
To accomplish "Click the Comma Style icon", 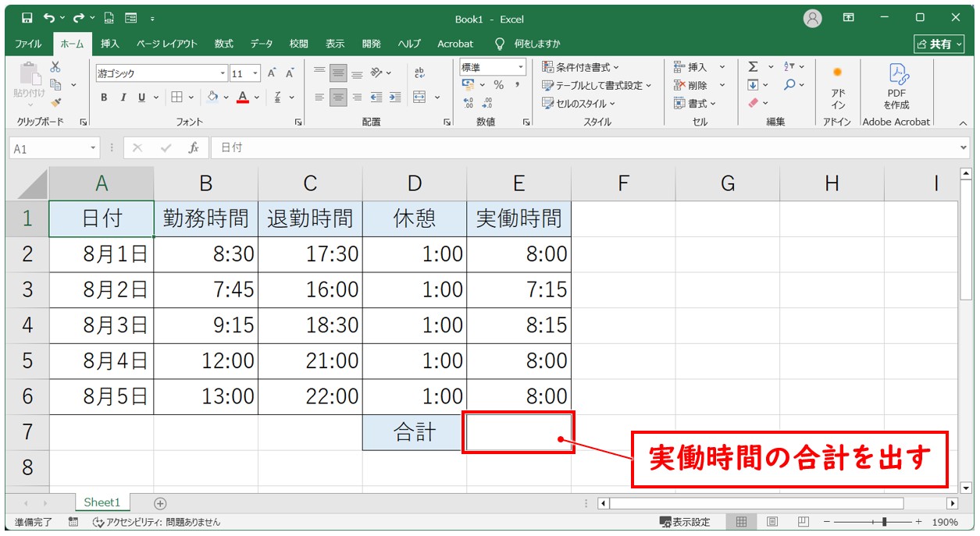I will tap(517, 85).
